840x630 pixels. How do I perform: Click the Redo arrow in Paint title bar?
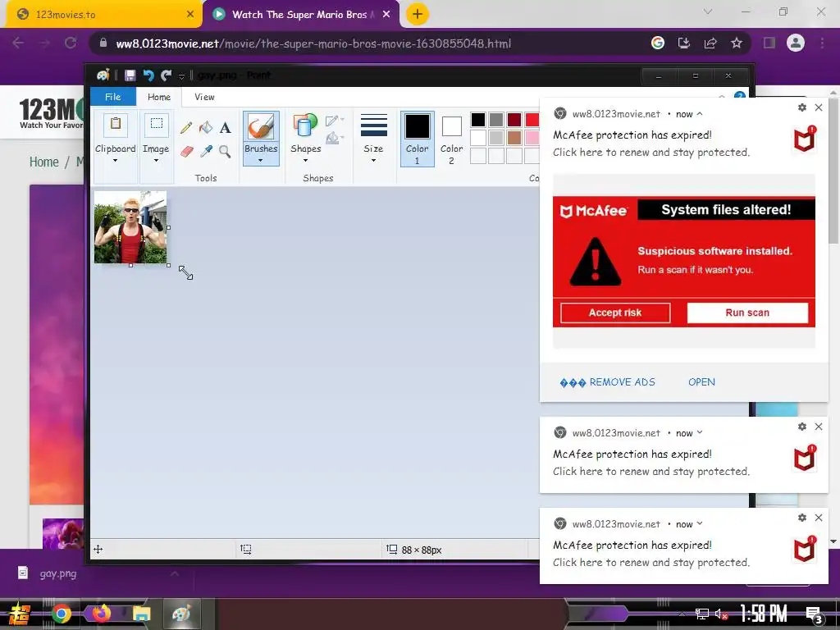tap(166, 75)
